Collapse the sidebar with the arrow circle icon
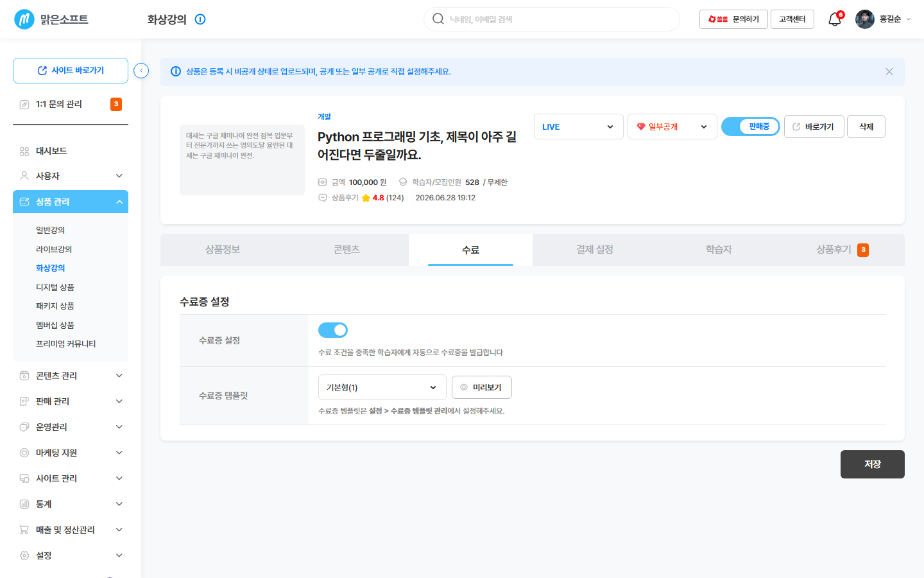 (x=141, y=71)
